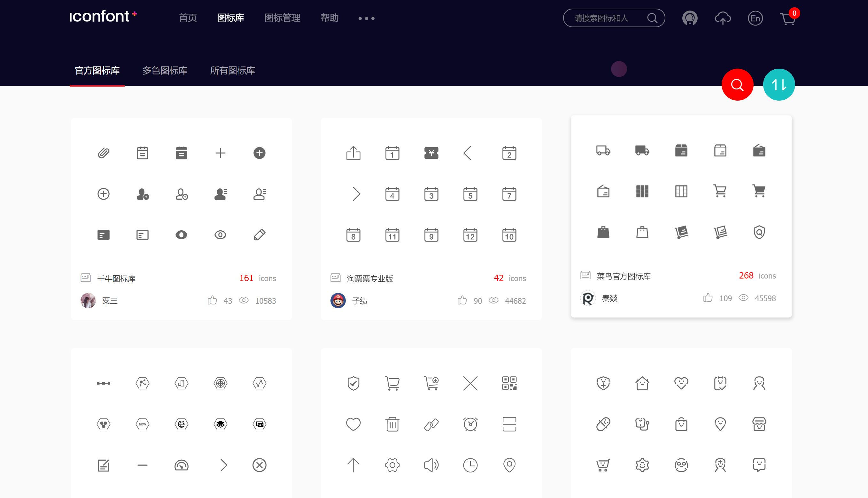Open the 图标管理 menu item

click(x=282, y=18)
